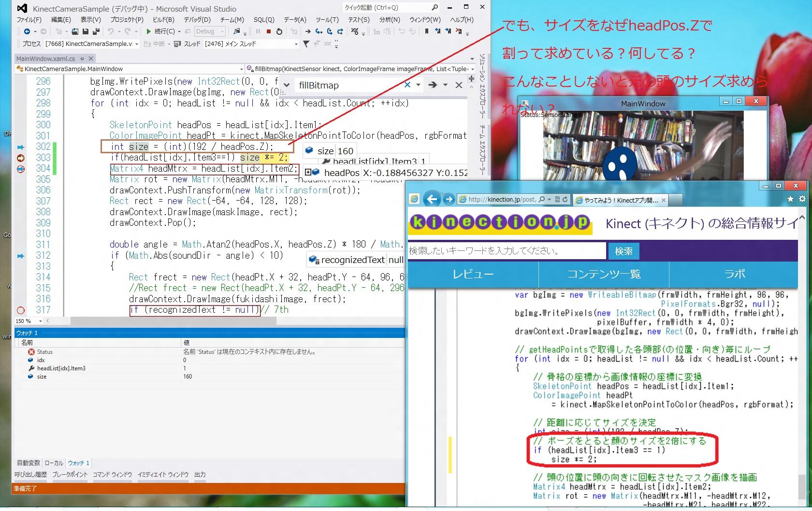This screenshot has height=511, width=812.
Task: Click the Open File toolbar icon
Action: [x=75, y=31]
